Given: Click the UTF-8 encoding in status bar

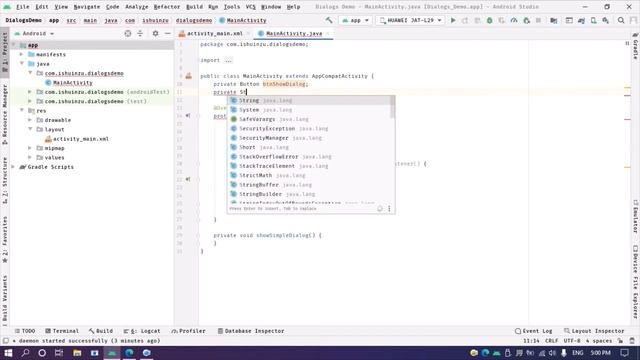Looking at the screenshot, I should click(571, 341).
